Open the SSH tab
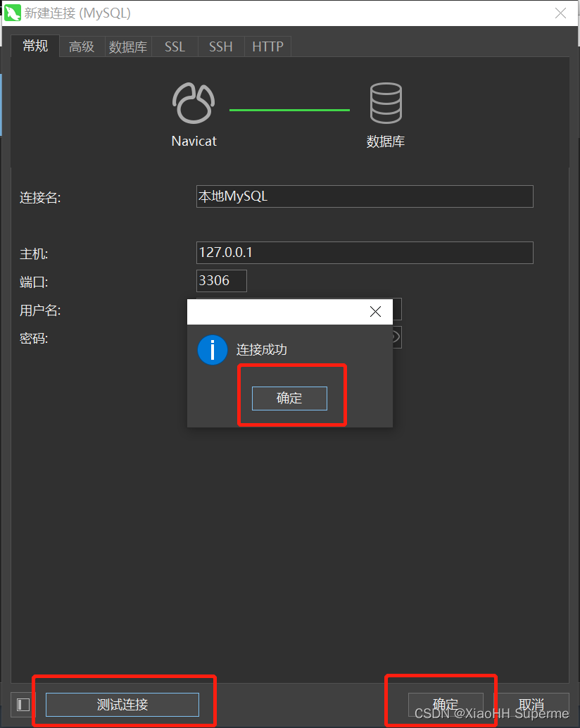The height and width of the screenshot is (728, 580). (221, 46)
